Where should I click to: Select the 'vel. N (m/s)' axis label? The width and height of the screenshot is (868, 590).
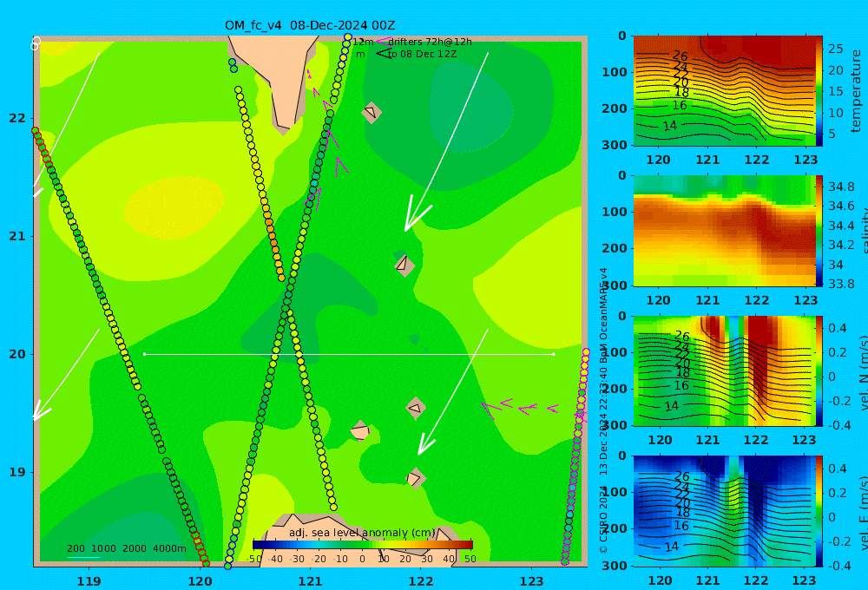(863, 372)
